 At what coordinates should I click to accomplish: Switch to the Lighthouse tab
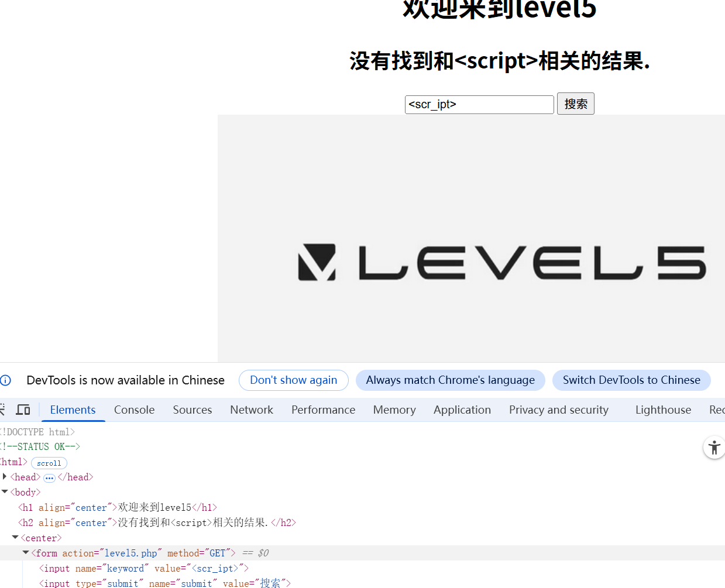(x=663, y=410)
